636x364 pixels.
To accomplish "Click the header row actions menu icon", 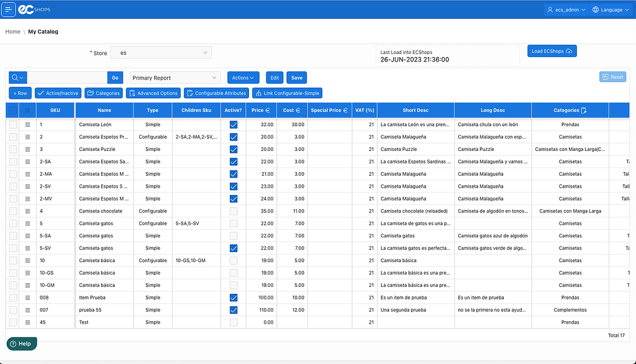I will (27, 111).
